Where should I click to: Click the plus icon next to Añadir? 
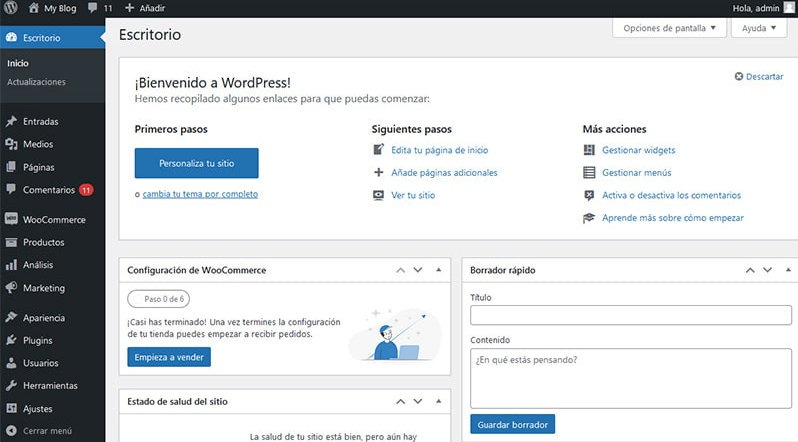(x=129, y=8)
